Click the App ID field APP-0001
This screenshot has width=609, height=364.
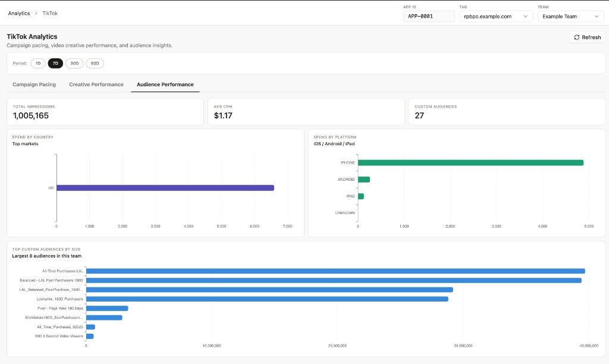429,16
